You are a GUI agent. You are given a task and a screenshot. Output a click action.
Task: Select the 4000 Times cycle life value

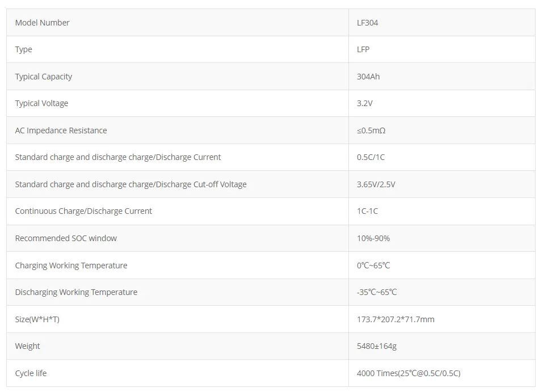tap(409, 373)
